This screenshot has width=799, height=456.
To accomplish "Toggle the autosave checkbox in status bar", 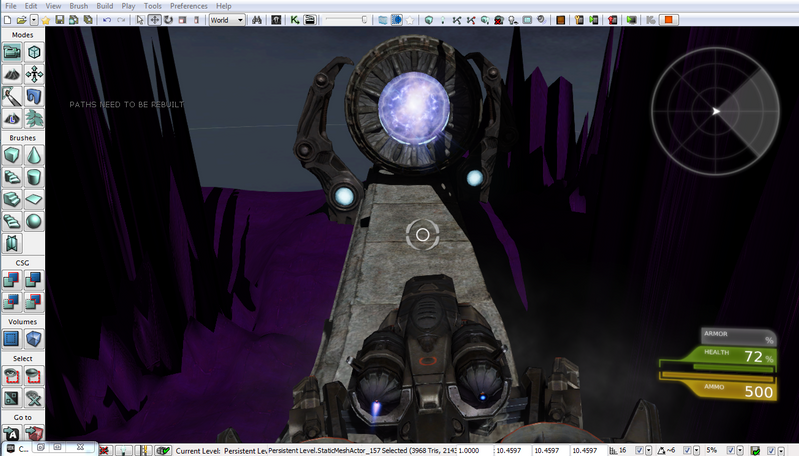I will 771,451.
